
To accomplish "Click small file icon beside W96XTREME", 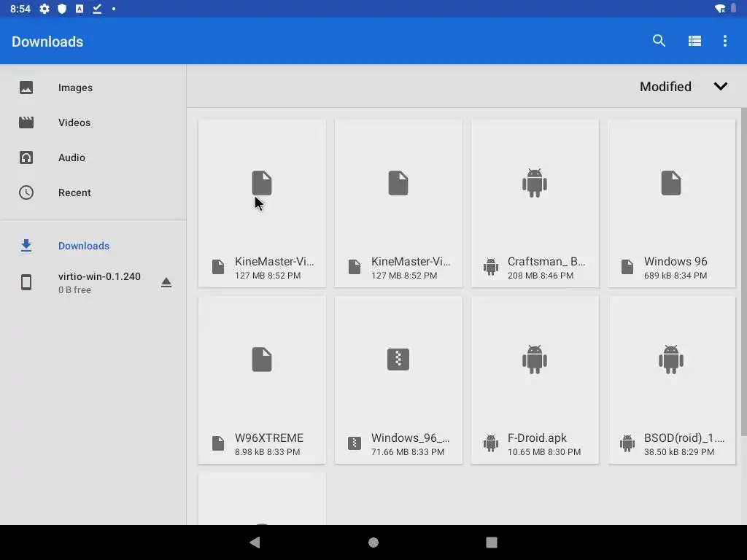I will point(217,443).
